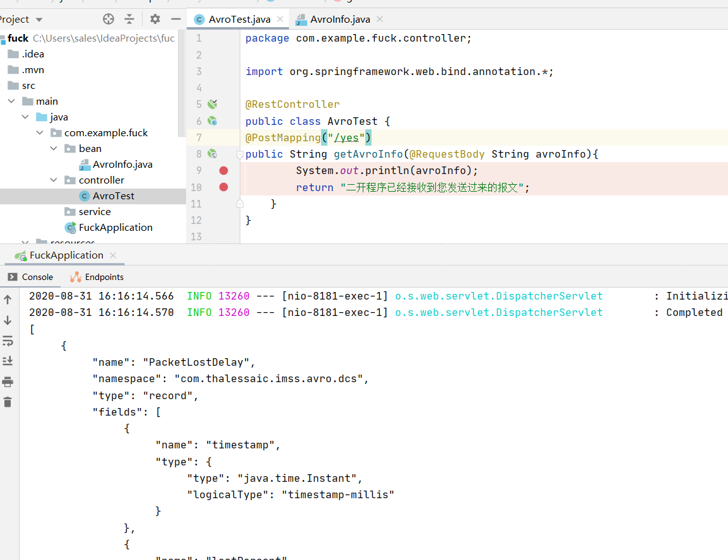
Task: Open FuckApplication in project tree
Action: [109, 227]
